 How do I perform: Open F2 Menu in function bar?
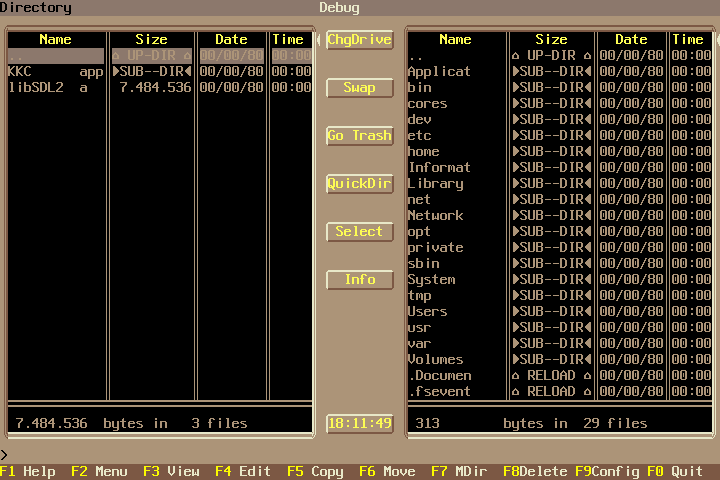coord(99,471)
